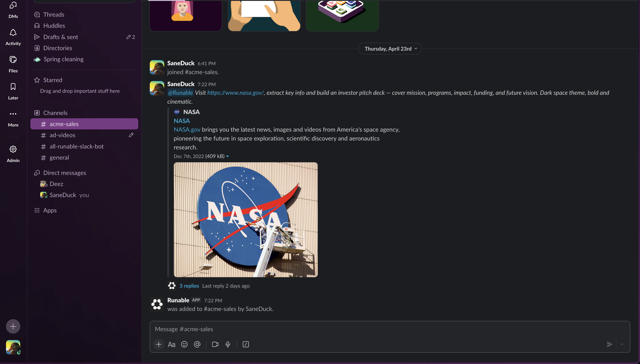This screenshot has height=364, width=640.
Task: Click the SaneDuck name at 6:41 PM
Action: (x=181, y=63)
